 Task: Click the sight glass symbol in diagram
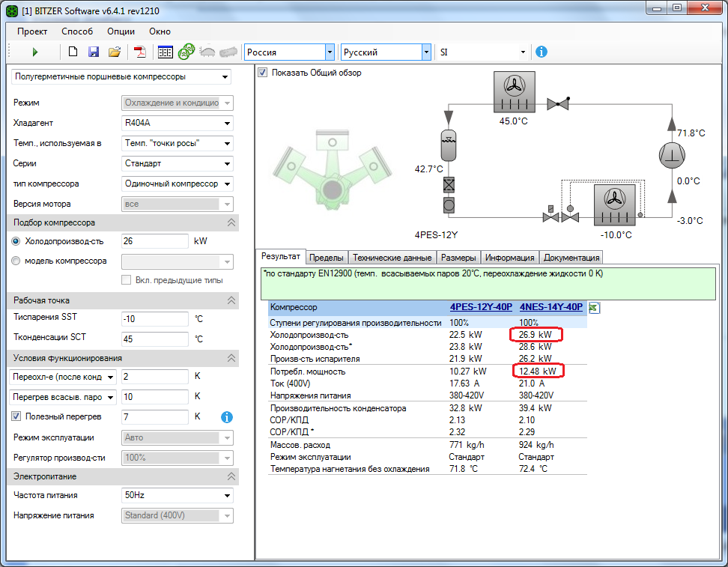(x=449, y=204)
